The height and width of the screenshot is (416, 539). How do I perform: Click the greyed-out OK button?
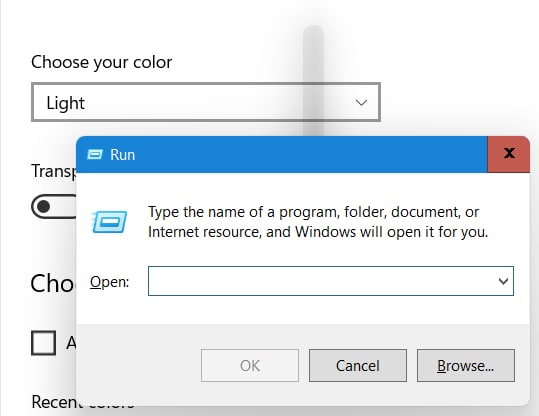pos(250,366)
